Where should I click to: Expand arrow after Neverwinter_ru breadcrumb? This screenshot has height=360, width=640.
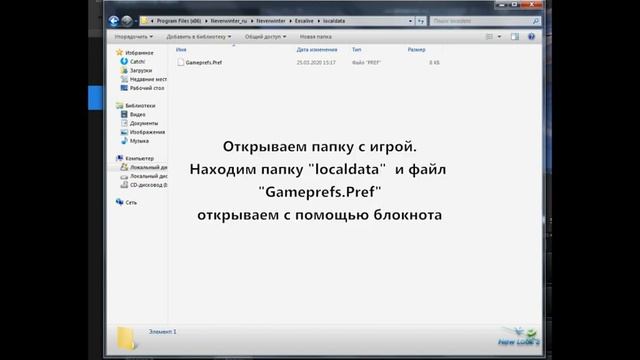point(252,21)
